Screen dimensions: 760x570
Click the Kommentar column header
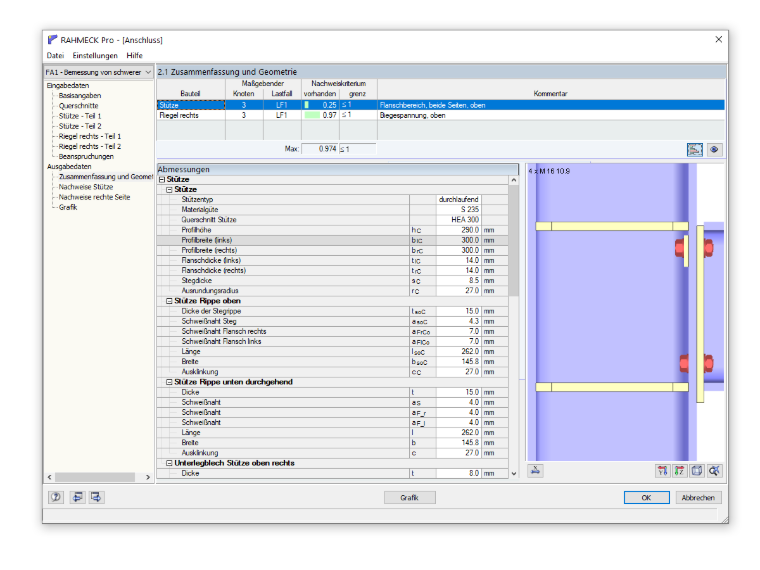click(x=551, y=94)
